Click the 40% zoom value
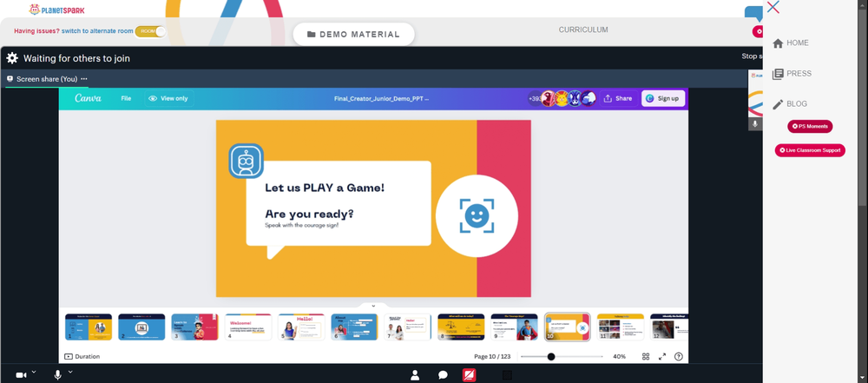Screen dimensions: 868x383 pos(619,356)
